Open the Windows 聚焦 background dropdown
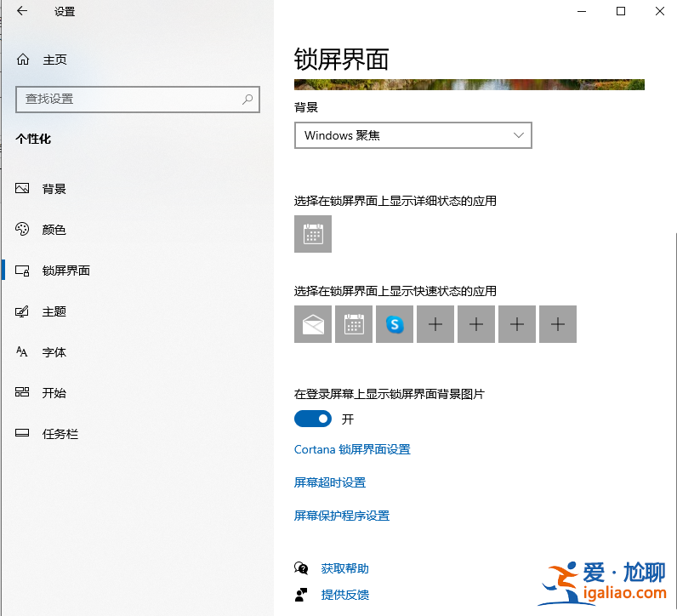This screenshot has width=677, height=616. pos(413,135)
